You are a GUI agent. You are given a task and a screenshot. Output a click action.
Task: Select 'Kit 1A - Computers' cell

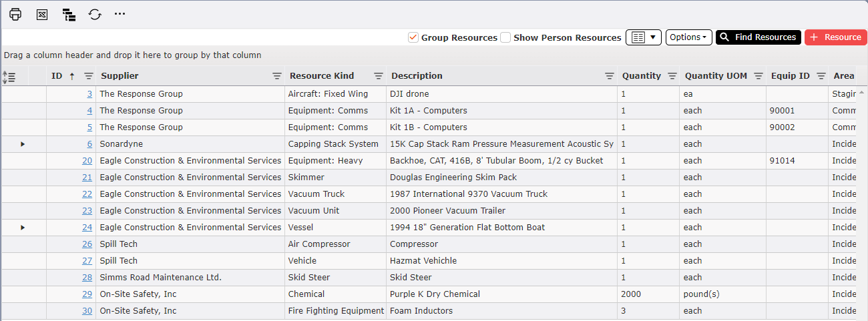click(501, 111)
